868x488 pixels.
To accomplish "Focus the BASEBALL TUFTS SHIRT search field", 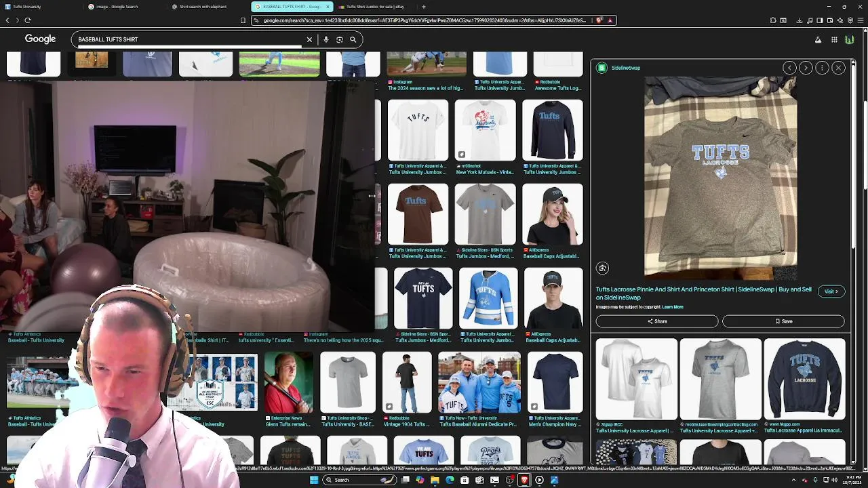I will (x=189, y=39).
